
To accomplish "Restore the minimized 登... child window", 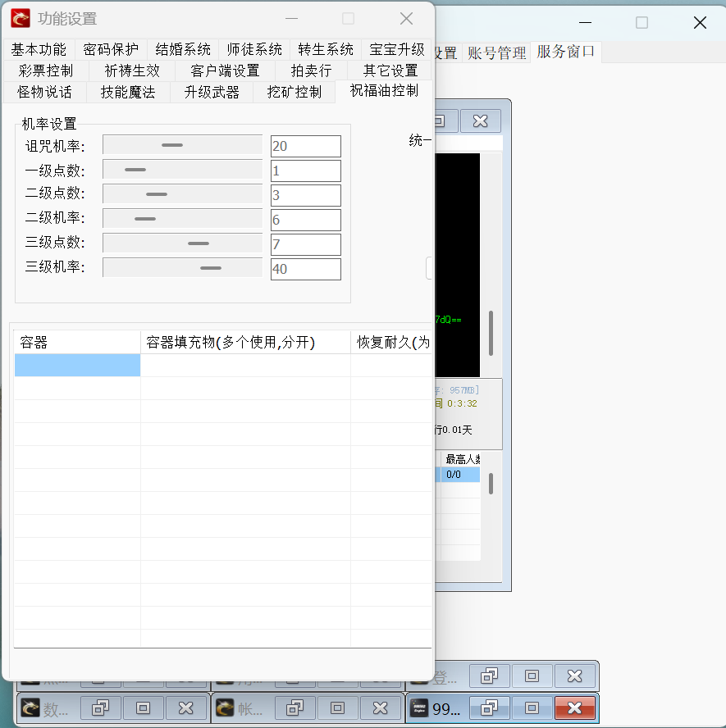I will pyautogui.click(x=489, y=676).
